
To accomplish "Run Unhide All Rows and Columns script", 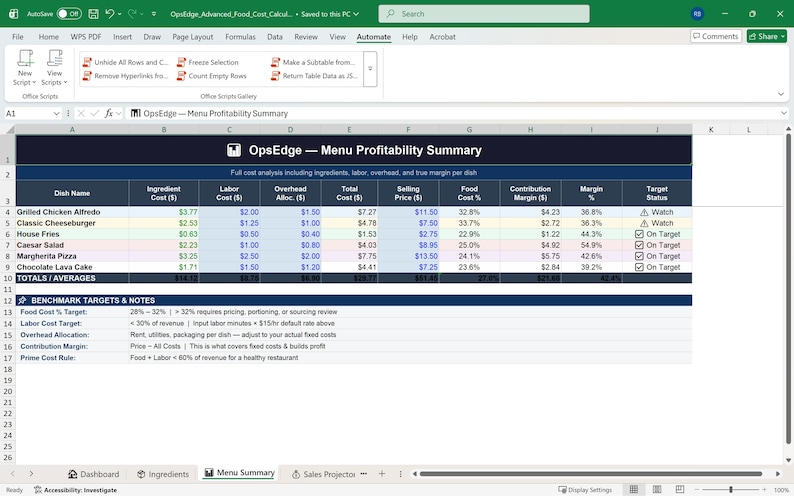I will pos(126,62).
